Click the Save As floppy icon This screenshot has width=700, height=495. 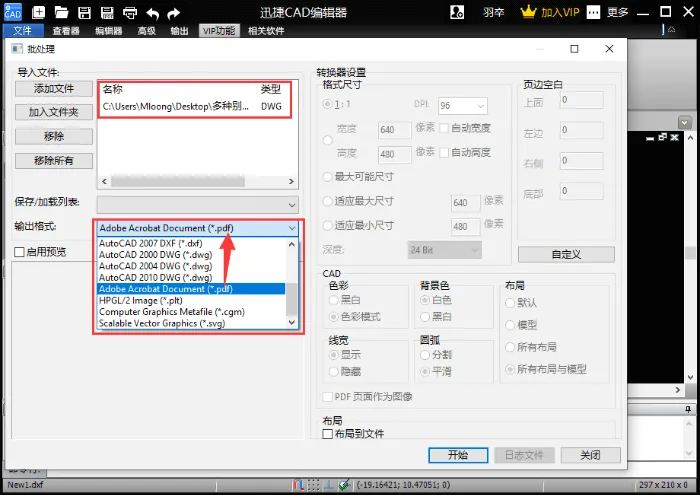coord(107,12)
